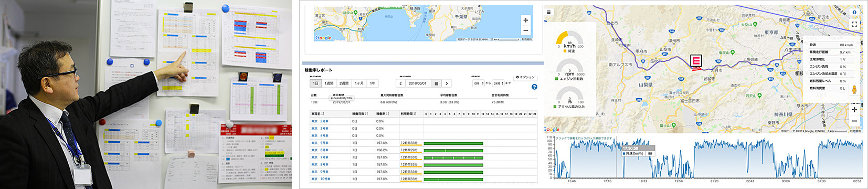
Task: Go to the next day with right arrow
Action: click(447, 83)
